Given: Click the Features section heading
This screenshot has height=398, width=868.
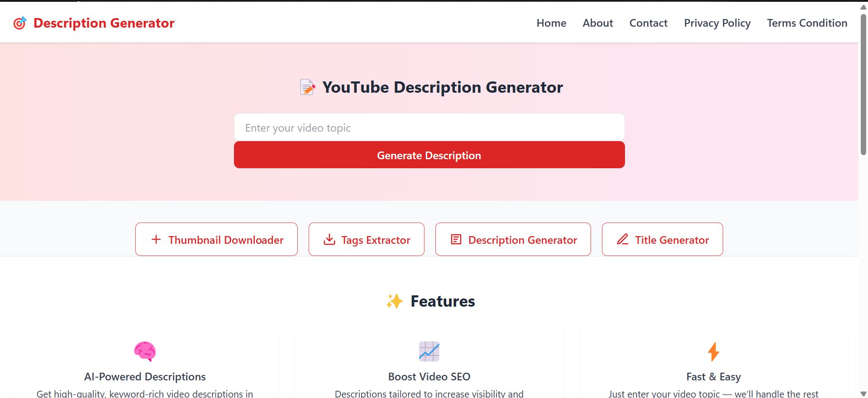Looking at the screenshot, I should [443, 301].
